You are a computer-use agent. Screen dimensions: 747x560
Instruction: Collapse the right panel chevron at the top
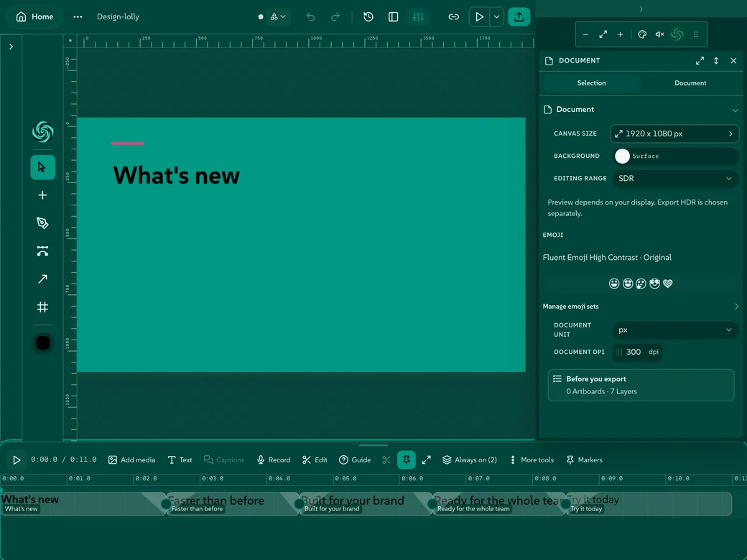tap(641, 9)
